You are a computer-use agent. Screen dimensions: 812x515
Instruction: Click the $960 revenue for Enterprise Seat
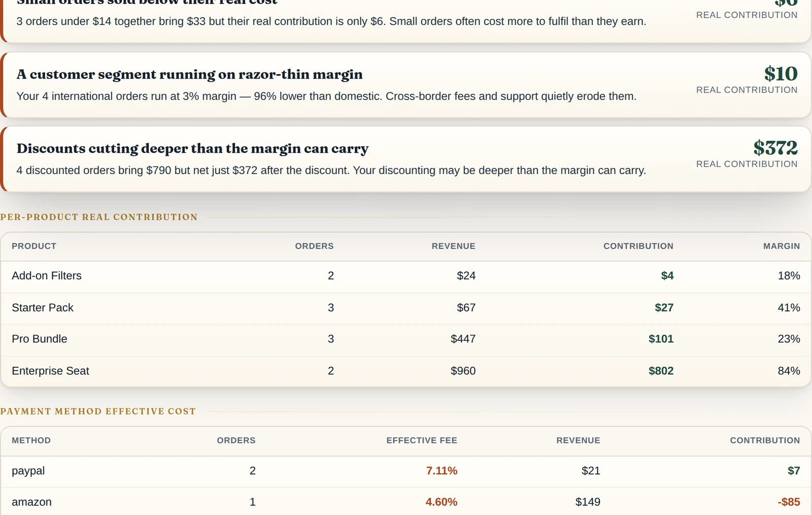pyautogui.click(x=463, y=371)
